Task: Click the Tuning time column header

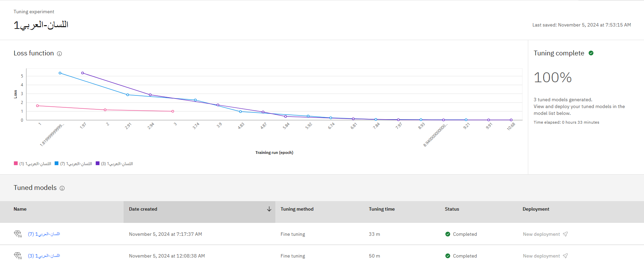Action: tap(382, 209)
